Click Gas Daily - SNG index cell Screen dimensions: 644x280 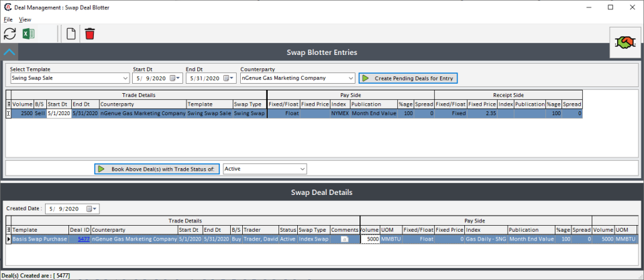point(486,239)
